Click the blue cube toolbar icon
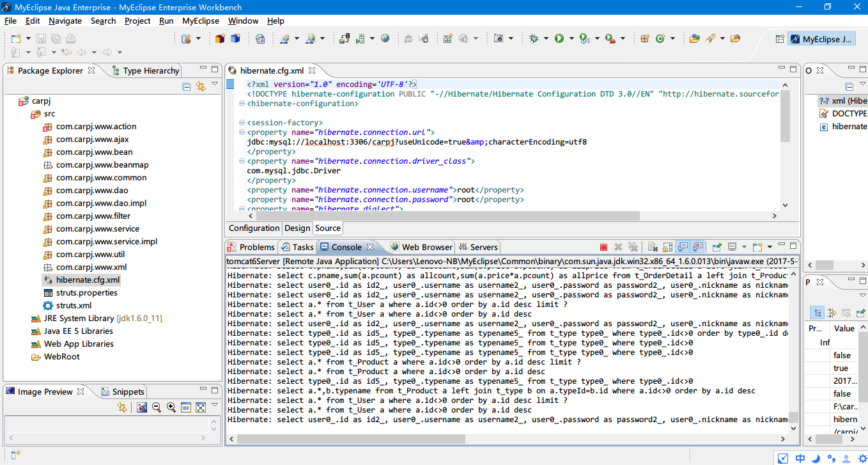868x465 pixels. (x=235, y=39)
